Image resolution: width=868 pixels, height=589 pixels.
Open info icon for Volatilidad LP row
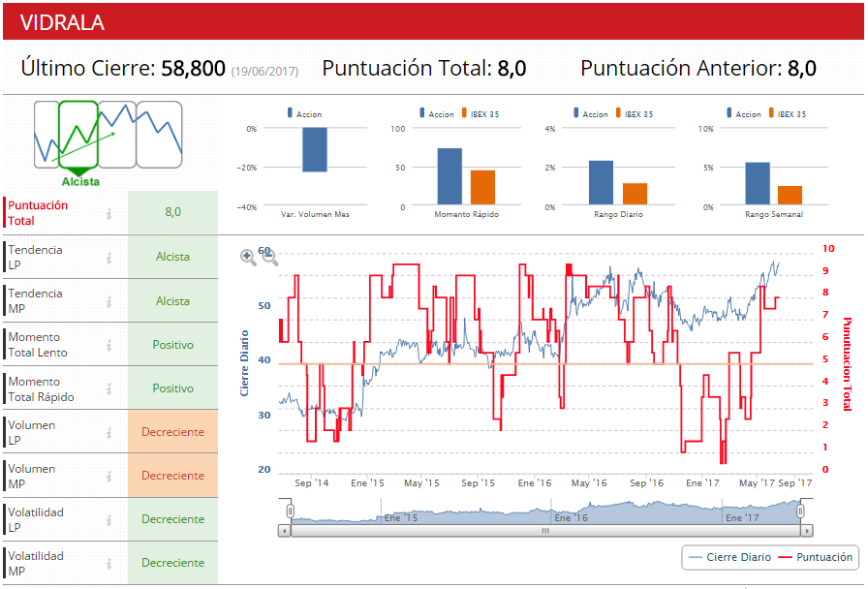tap(109, 519)
